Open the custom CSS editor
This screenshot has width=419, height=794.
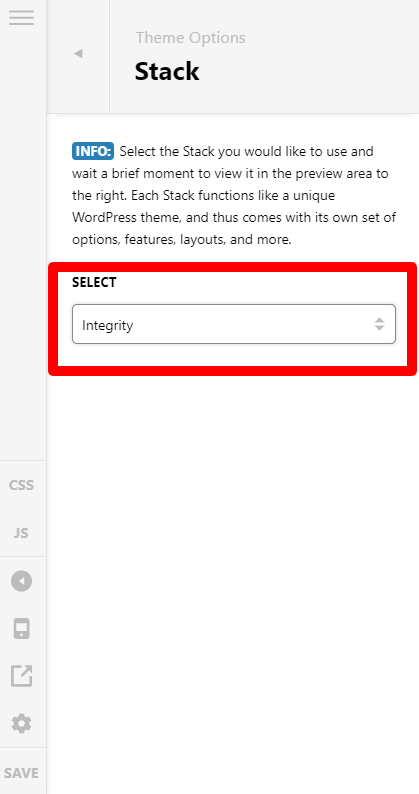pos(21,485)
